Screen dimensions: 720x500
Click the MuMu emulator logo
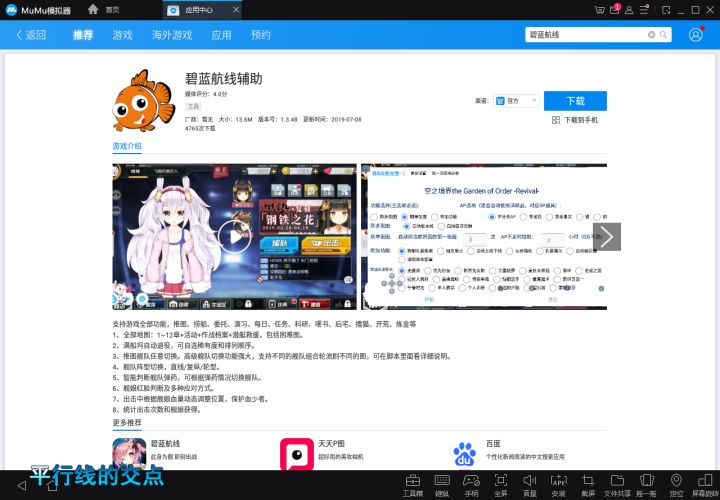[11, 10]
